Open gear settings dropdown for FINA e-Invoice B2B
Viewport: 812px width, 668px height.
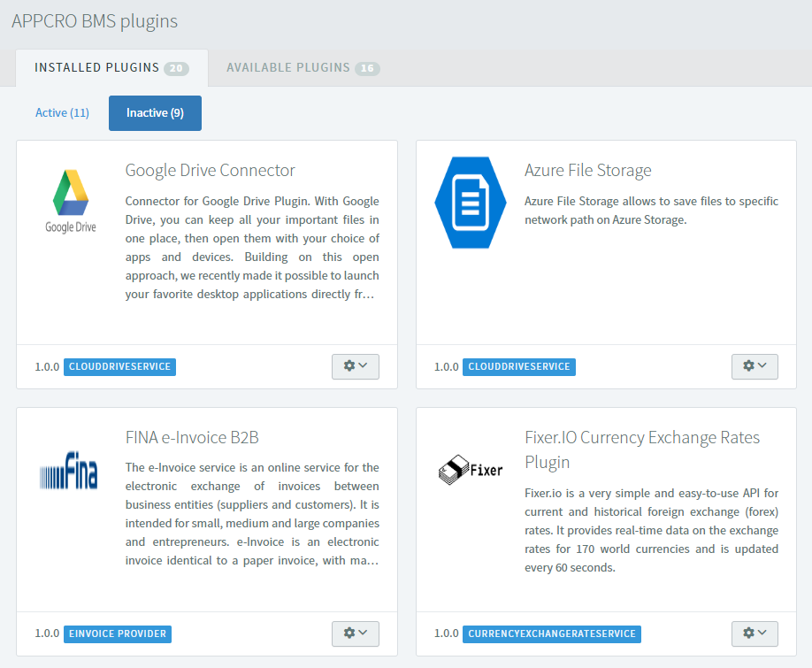coord(356,633)
